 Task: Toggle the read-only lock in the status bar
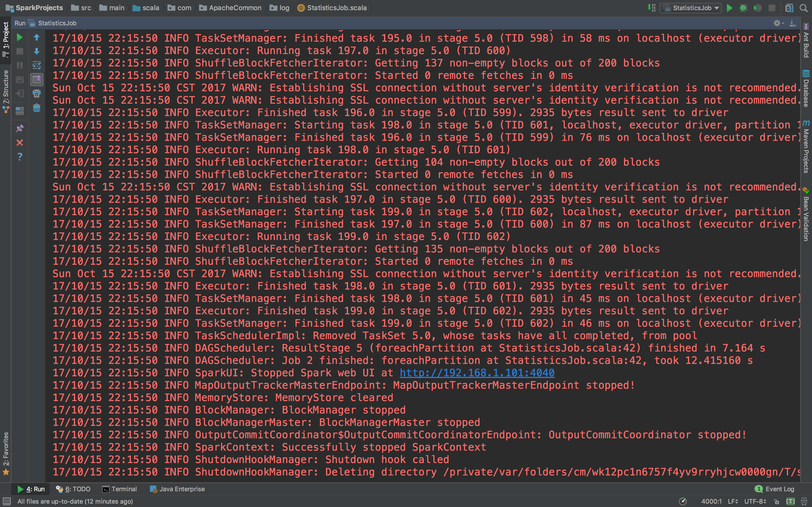(x=776, y=501)
